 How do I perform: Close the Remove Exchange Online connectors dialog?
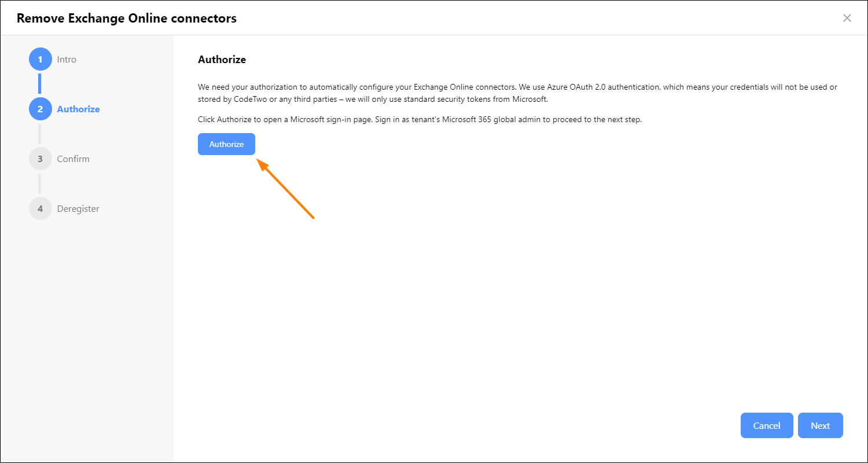(x=847, y=18)
